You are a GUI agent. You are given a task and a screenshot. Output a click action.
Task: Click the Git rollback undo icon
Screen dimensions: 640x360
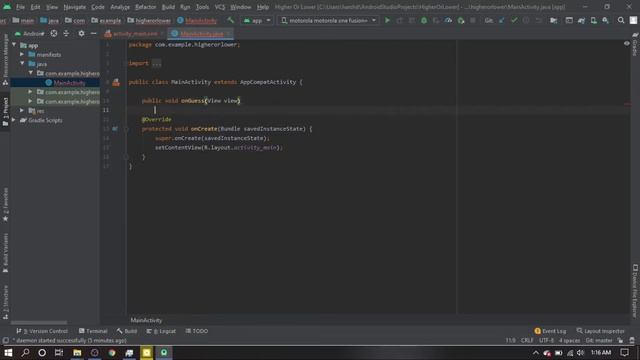pyautogui.click(x=538, y=20)
